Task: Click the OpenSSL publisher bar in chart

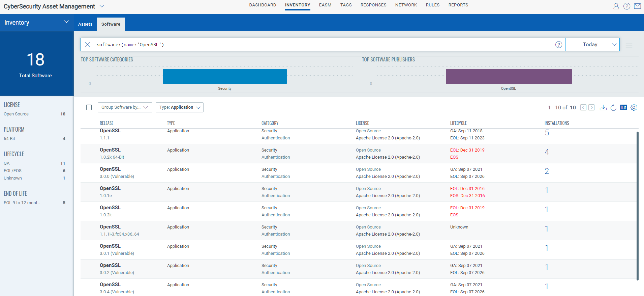Action: [x=509, y=76]
